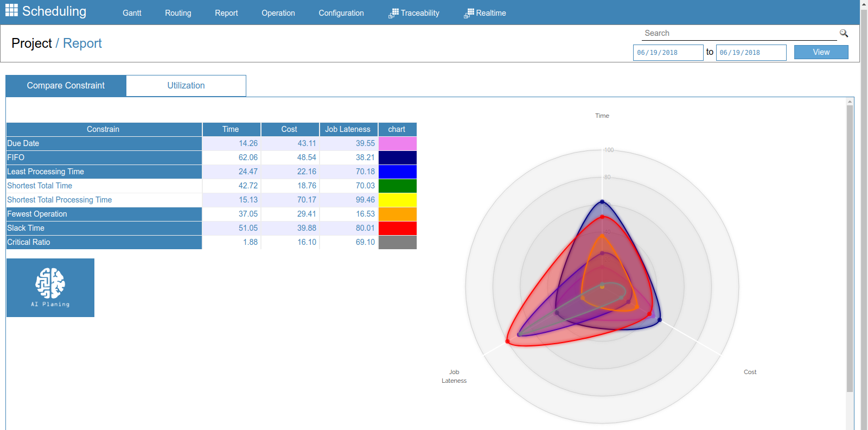Click the search magnifier icon
868x430 pixels.
(x=844, y=33)
